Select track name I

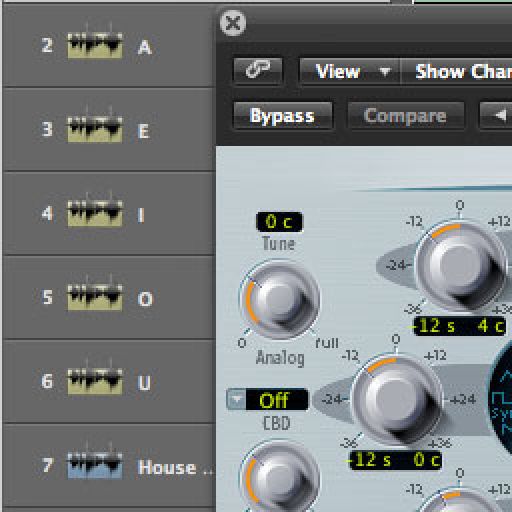[141, 215]
